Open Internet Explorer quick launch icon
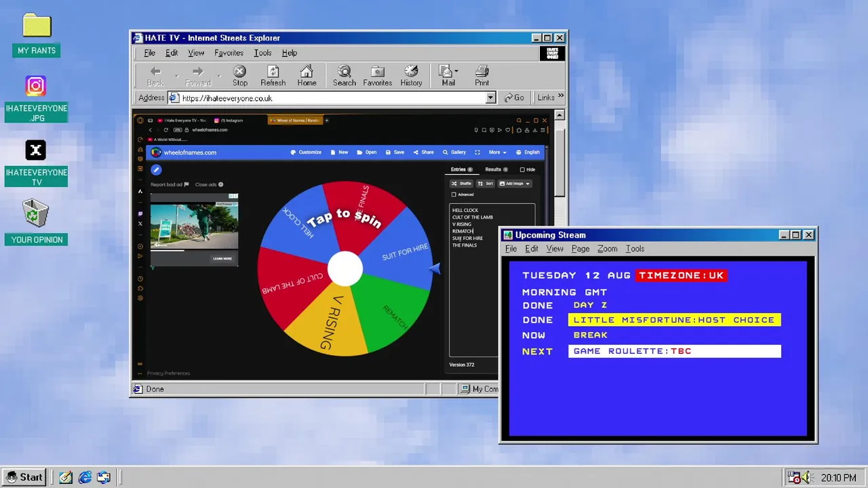Screen dimensions: 868x488 pos(85,477)
